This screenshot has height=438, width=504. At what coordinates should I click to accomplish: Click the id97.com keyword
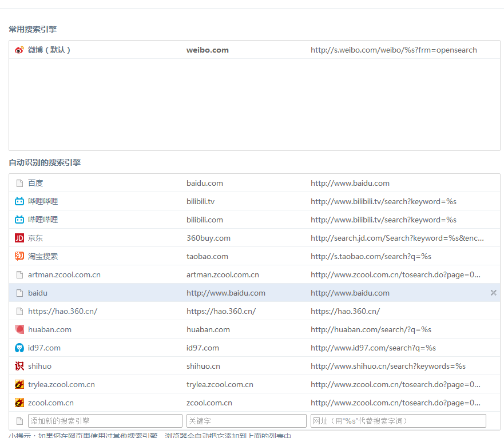click(203, 348)
